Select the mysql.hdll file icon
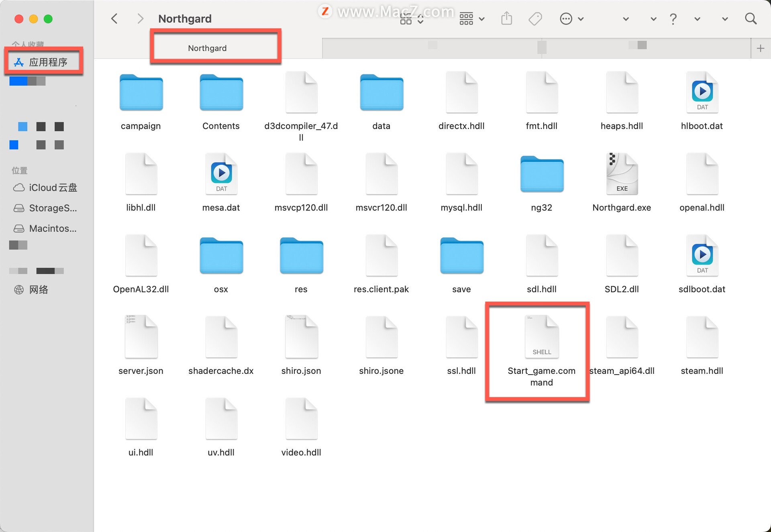Screen dimensions: 771x532 [x=462, y=174]
